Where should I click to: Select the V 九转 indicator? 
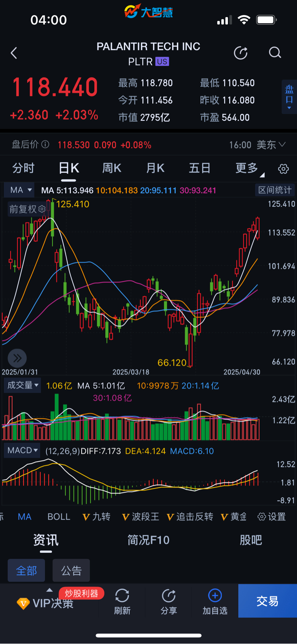point(96,517)
